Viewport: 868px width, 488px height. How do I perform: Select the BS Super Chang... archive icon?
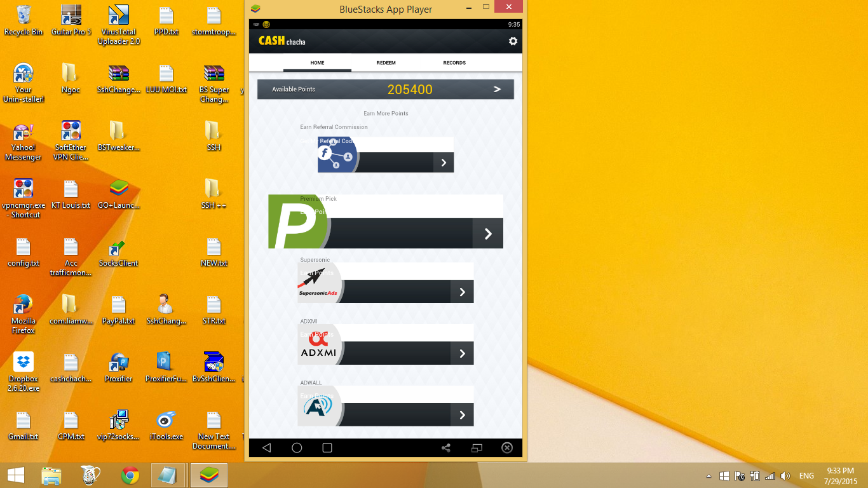[x=214, y=83]
